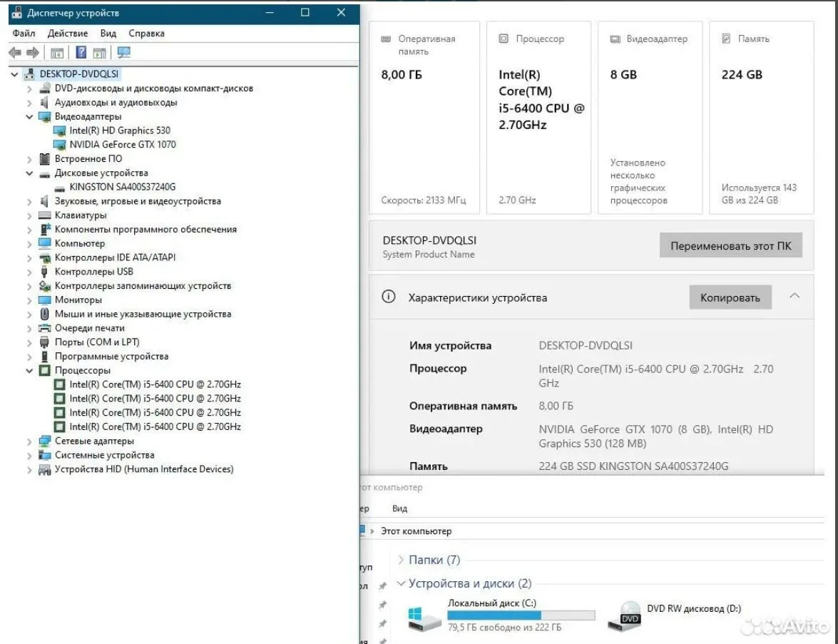This screenshot has height=644, width=838.
Task: Expand the Звуковые, игровые и видеоустройства branch
Action: coord(29,202)
